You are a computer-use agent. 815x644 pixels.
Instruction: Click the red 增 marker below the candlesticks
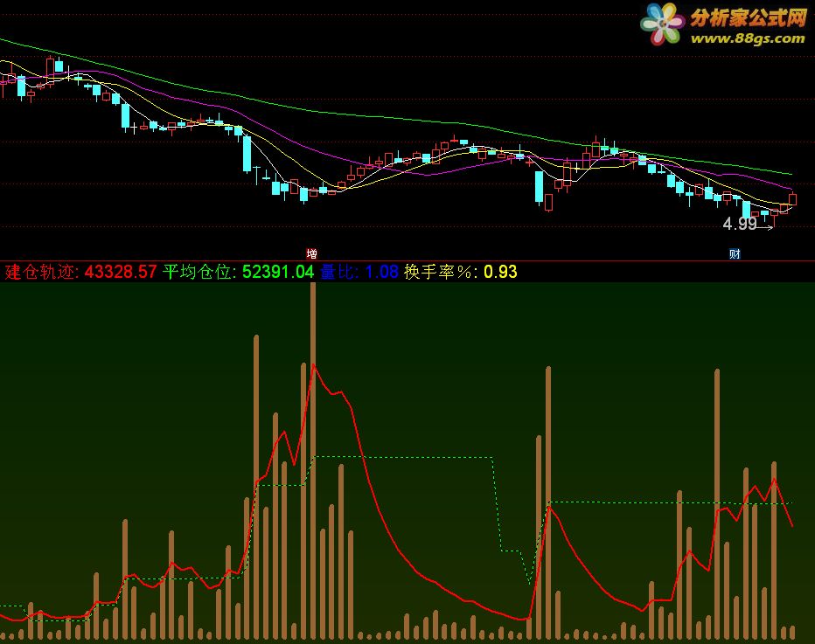click(312, 254)
